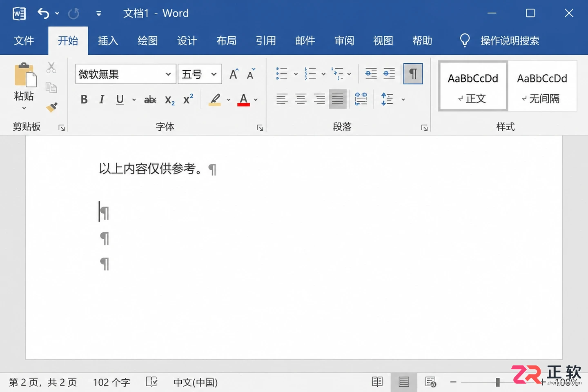Click the Paste clipboard icon

click(x=25, y=75)
